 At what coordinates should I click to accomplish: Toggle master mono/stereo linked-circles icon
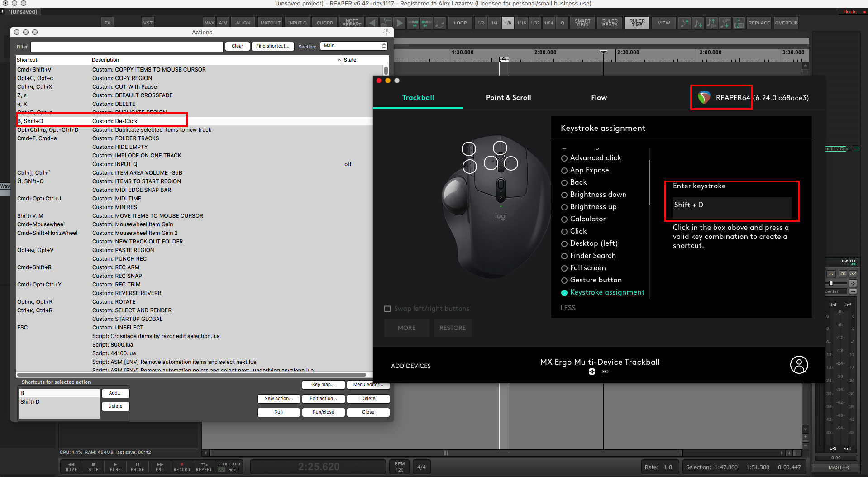coord(843,274)
